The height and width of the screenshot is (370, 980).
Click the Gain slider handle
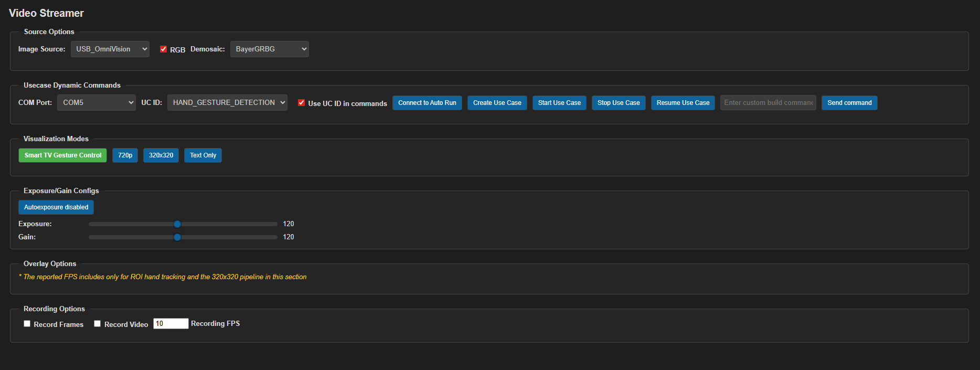tap(177, 237)
